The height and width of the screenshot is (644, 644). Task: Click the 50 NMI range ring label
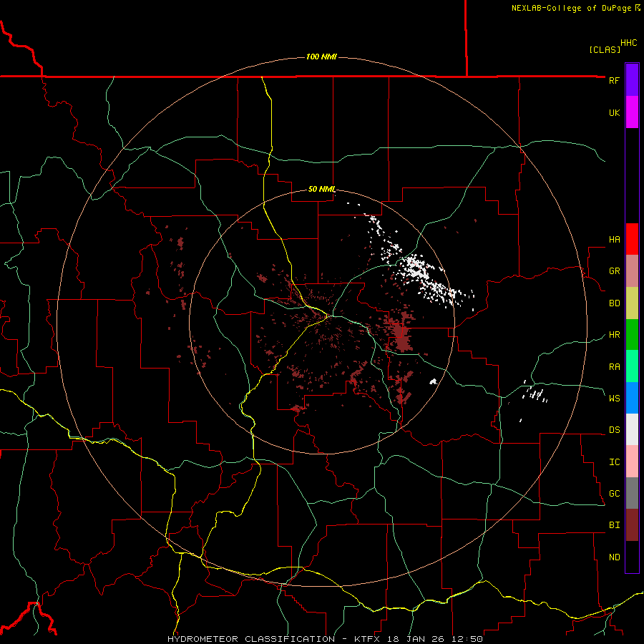point(321,189)
